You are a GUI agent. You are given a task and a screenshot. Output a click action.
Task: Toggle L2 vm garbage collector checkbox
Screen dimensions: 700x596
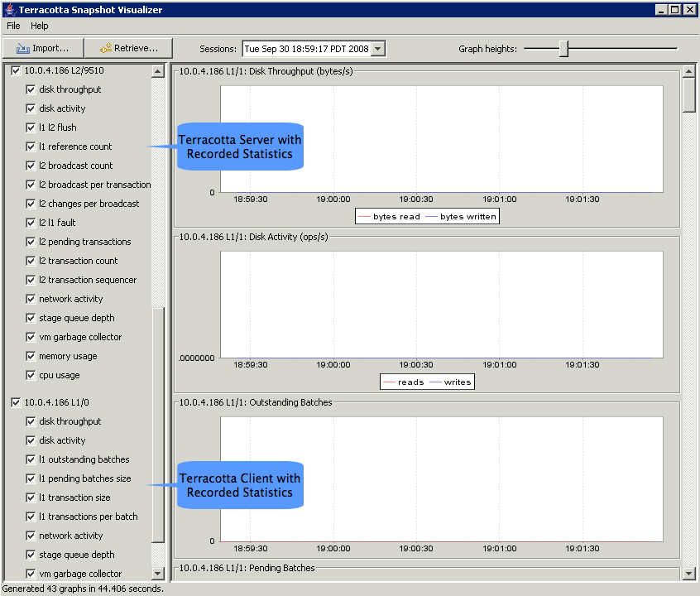[31, 337]
